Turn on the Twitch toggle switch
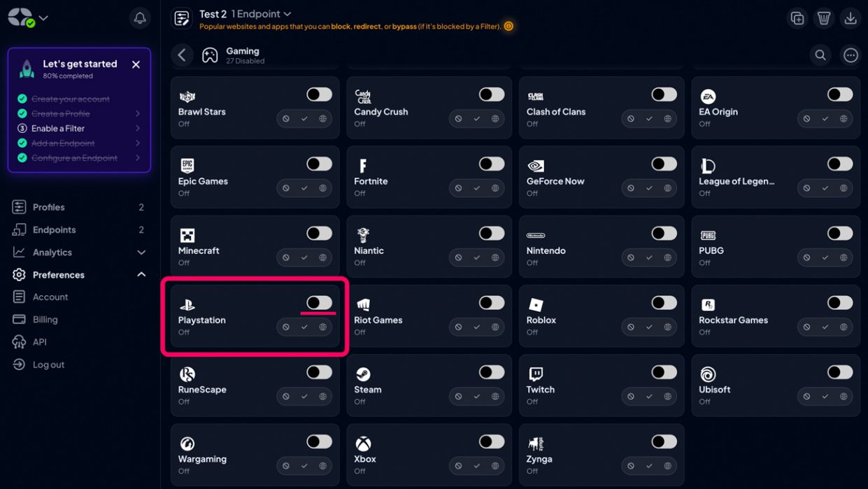 tap(664, 372)
